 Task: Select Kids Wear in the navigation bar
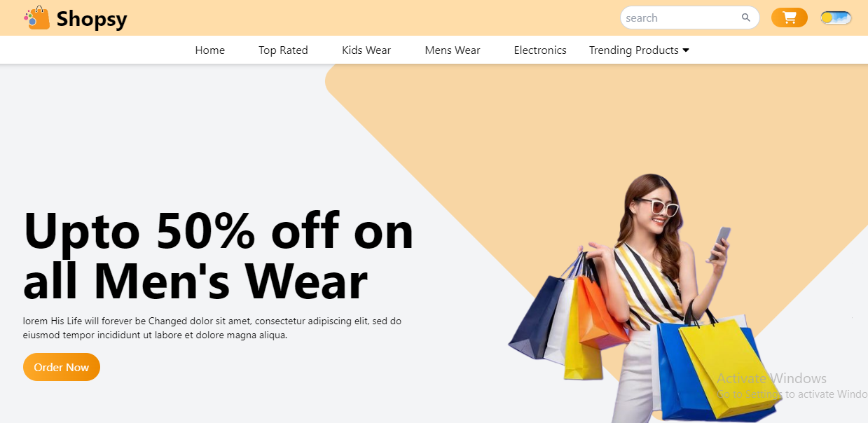coord(366,50)
